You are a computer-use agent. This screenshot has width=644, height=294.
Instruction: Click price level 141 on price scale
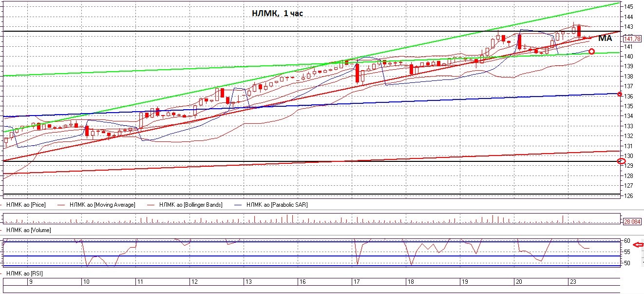coord(628,46)
